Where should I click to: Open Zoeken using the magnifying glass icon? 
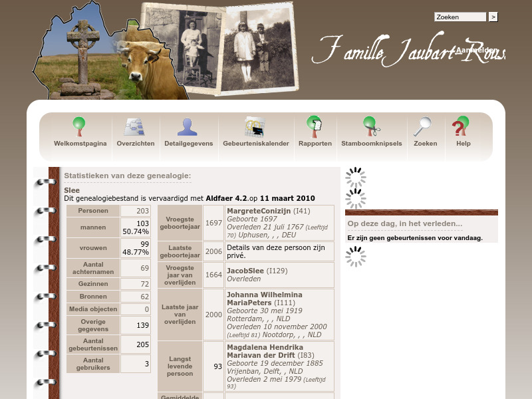pos(425,126)
